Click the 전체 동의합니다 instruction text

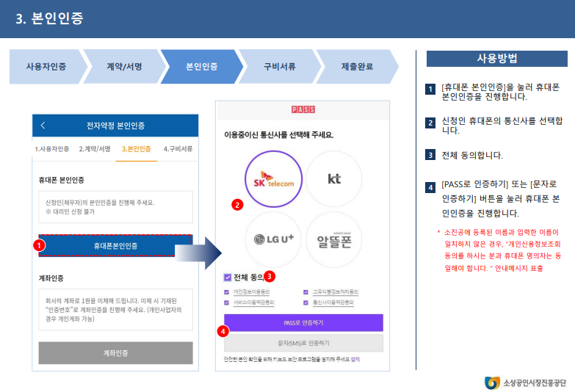pos(472,156)
